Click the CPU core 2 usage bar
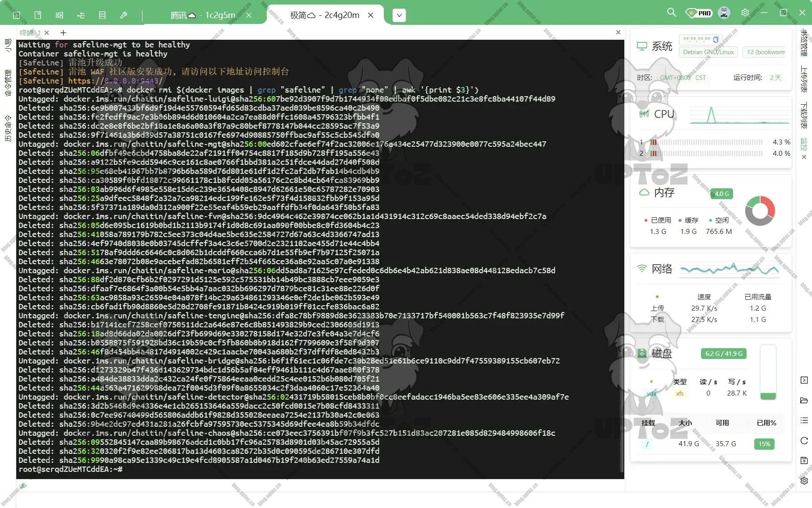Image resolution: width=812 pixels, height=508 pixels. 706,153
